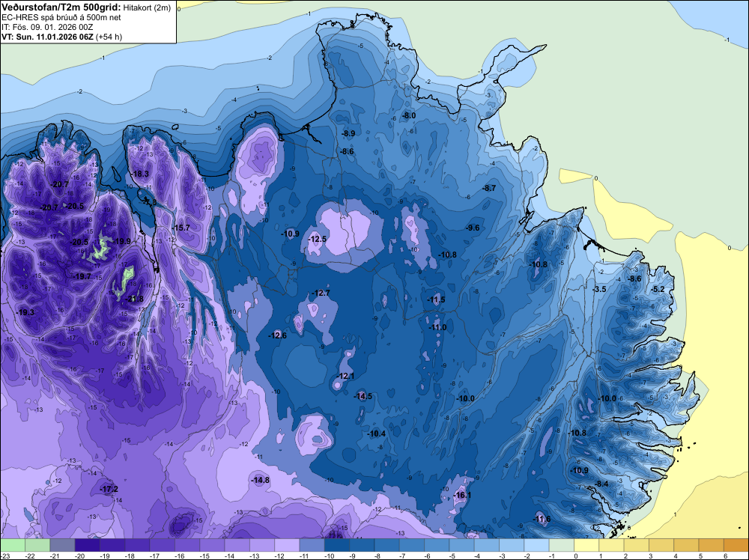
Task: Click the 'IT: Fös. 09. 01. 2026 00Z' line
Action: [46, 27]
